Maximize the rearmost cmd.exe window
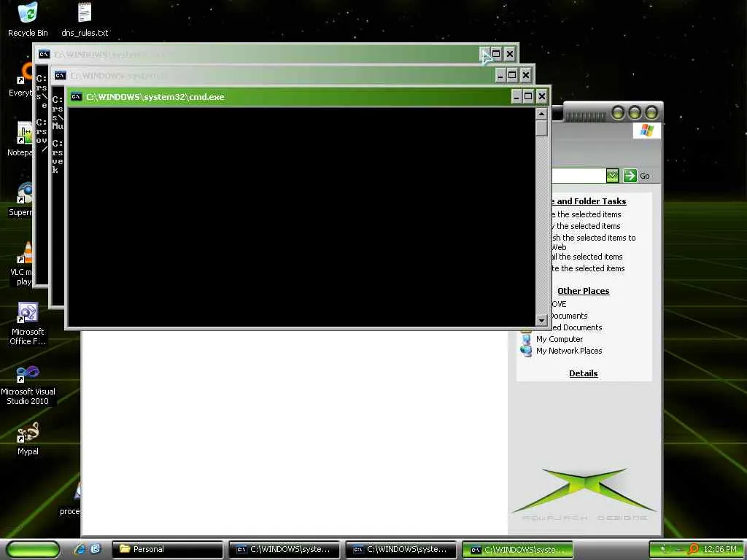The width and height of the screenshot is (747, 560). (x=496, y=54)
